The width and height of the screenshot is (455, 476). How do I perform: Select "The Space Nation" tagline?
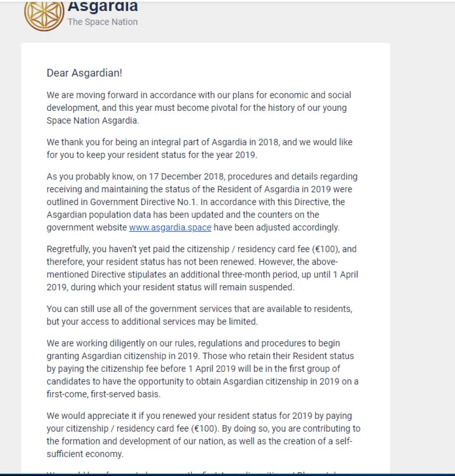click(x=102, y=22)
